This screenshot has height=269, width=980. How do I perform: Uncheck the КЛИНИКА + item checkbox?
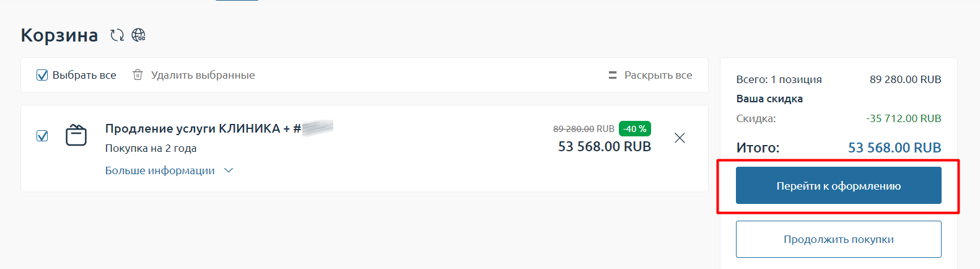(x=42, y=136)
